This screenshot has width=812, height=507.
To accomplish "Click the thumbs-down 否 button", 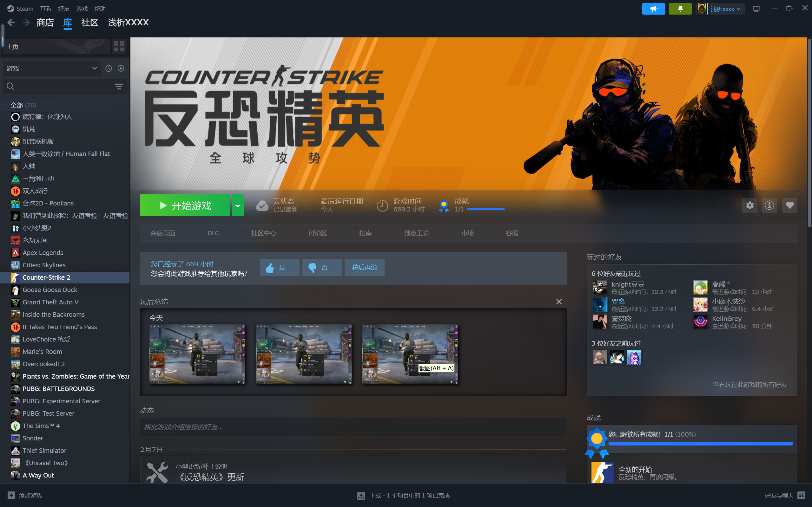I will click(x=322, y=268).
